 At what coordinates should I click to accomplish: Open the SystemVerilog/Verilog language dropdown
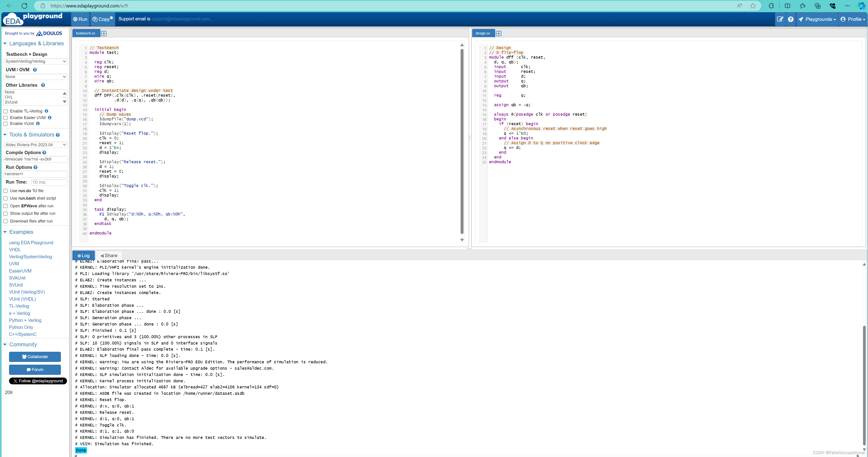click(x=35, y=61)
